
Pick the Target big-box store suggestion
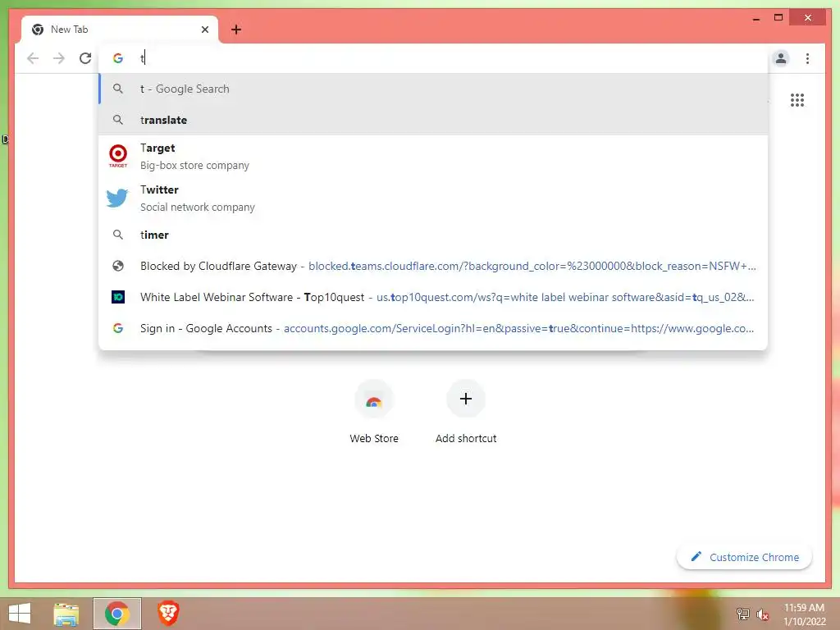tap(433, 157)
